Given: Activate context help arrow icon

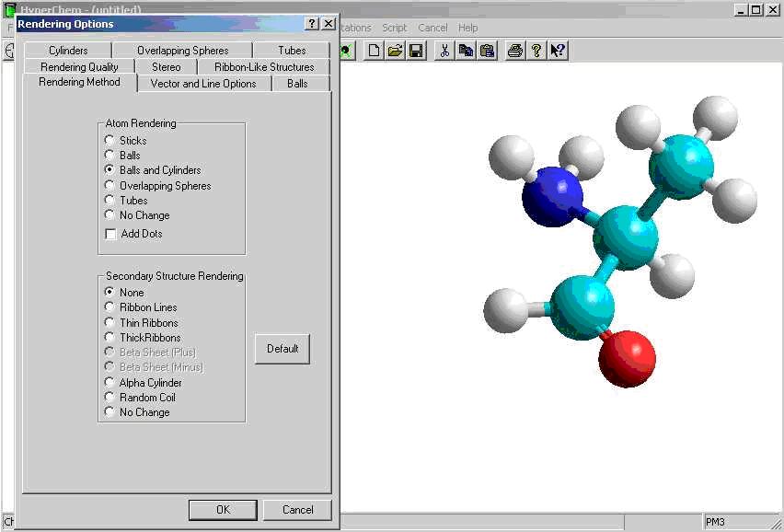Looking at the screenshot, I should click(x=558, y=51).
